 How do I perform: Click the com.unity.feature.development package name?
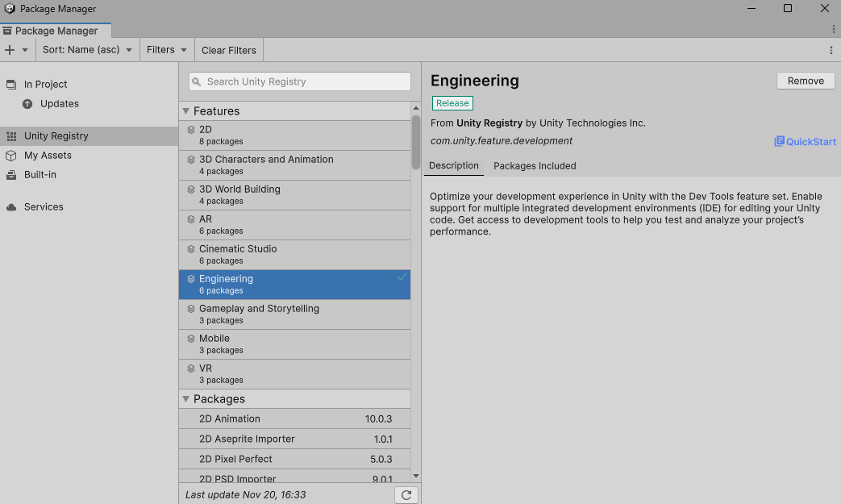[501, 141]
